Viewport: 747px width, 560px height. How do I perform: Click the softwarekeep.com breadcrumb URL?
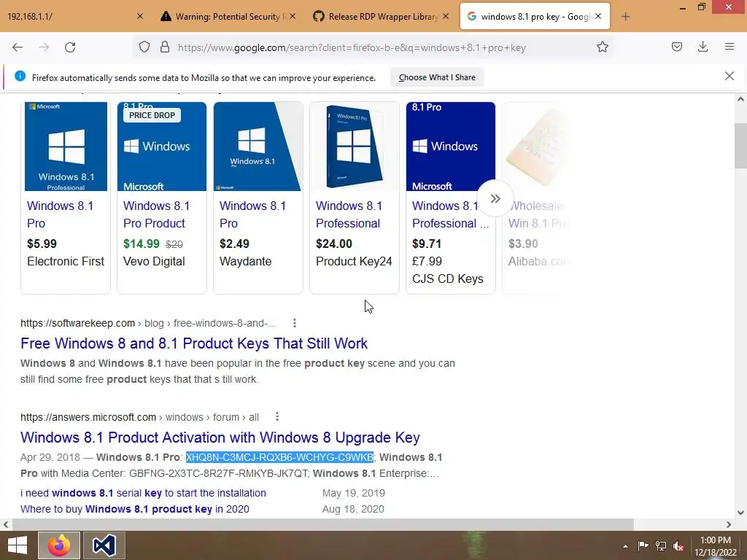(x=148, y=323)
